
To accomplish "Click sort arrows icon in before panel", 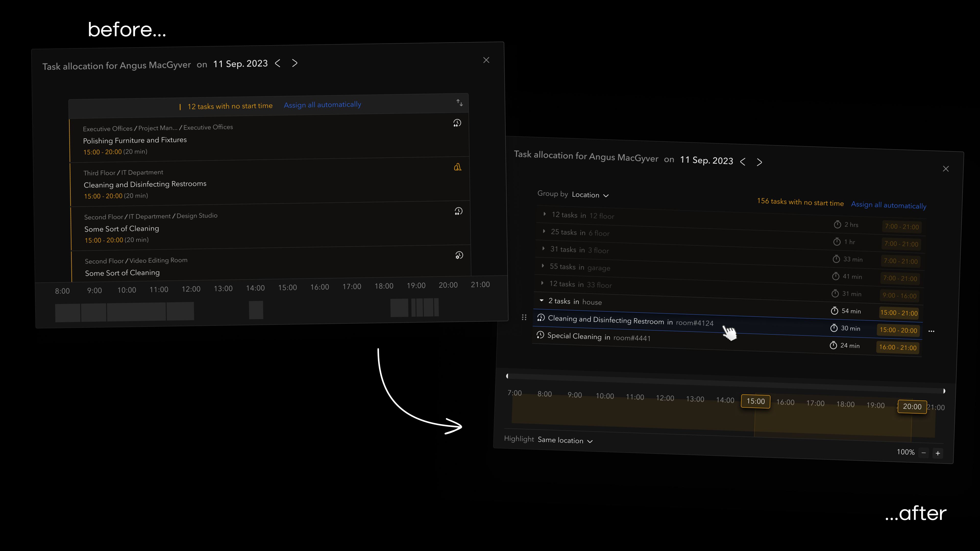I will point(460,103).
